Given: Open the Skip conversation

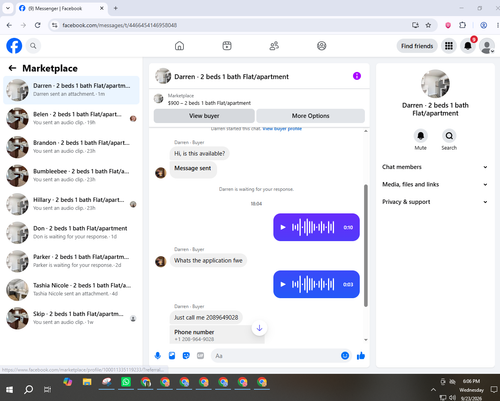Looking at the screenshot, I should (71, 318).
